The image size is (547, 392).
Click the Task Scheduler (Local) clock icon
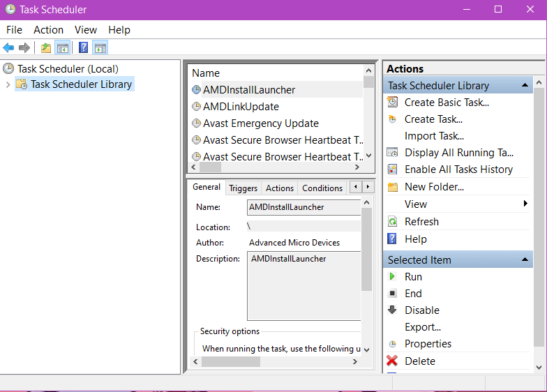point(8,68)
